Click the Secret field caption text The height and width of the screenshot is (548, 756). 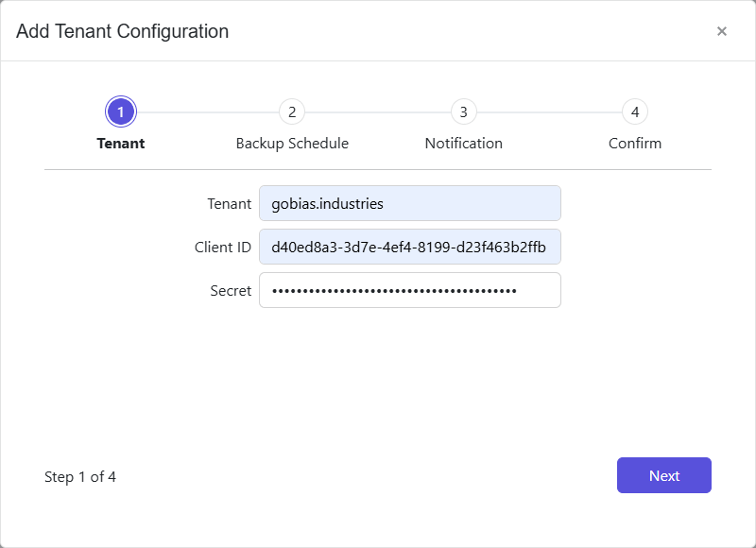pyautogui.click(x=232, y=290)
